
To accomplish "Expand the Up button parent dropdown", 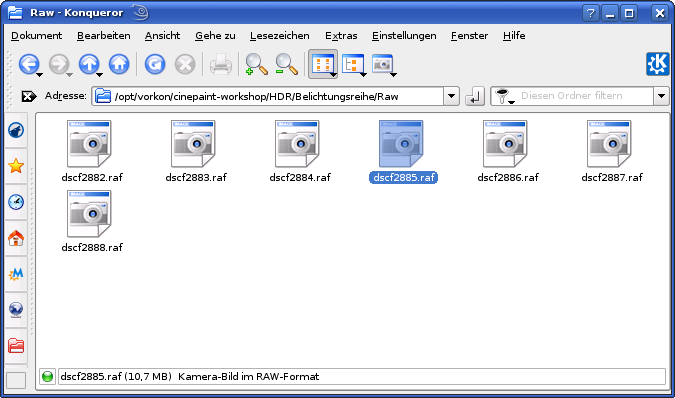I will 99,75.
